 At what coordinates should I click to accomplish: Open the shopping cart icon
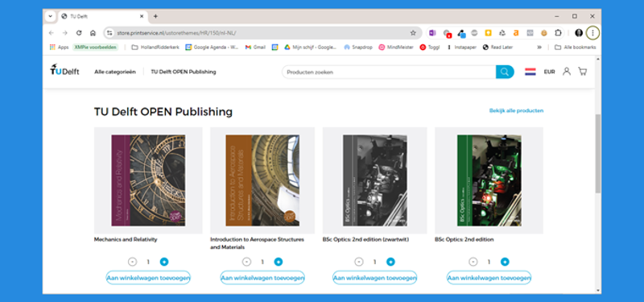[582, 72]
